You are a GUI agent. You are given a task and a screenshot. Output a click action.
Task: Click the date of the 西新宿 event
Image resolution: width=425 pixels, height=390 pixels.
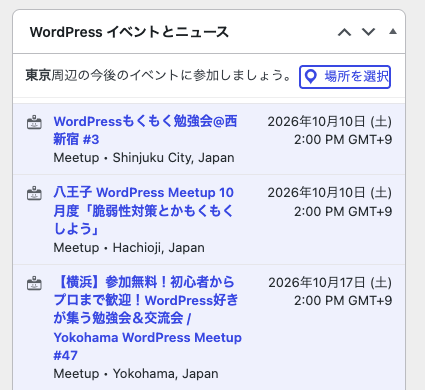[330, 122]
